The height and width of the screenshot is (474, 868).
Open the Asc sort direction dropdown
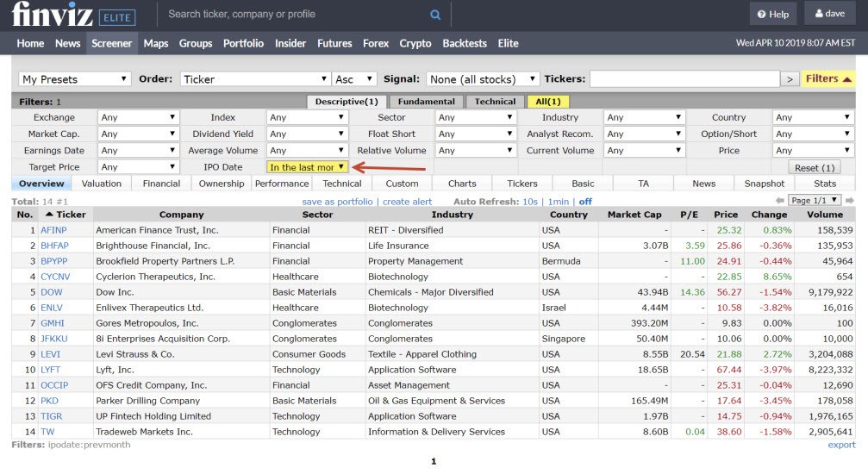354,79
